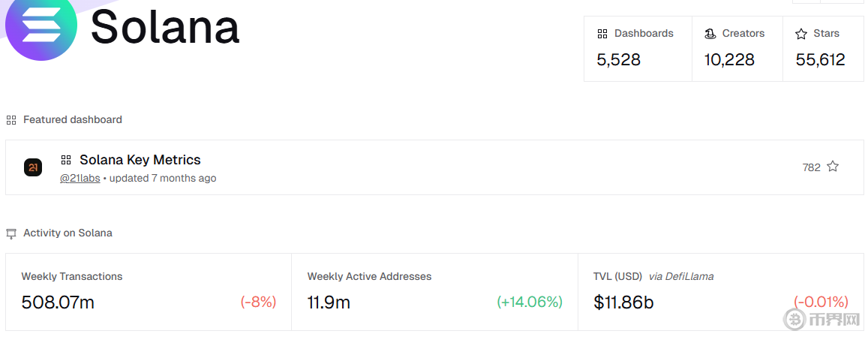Click the 10,228 Creators count
The height and width of the screenshot is (340, 868).
[x=729, y=60]
